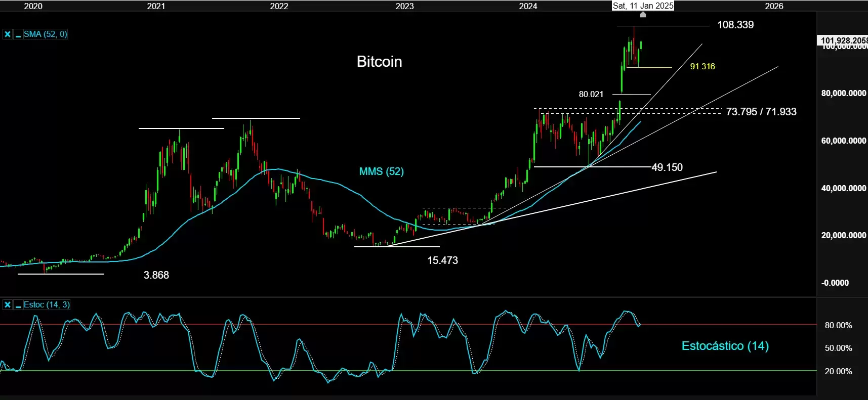
Task: Click the 40,000.0000 price axis value
Action: pyautogui.click(x=844, y=188)
